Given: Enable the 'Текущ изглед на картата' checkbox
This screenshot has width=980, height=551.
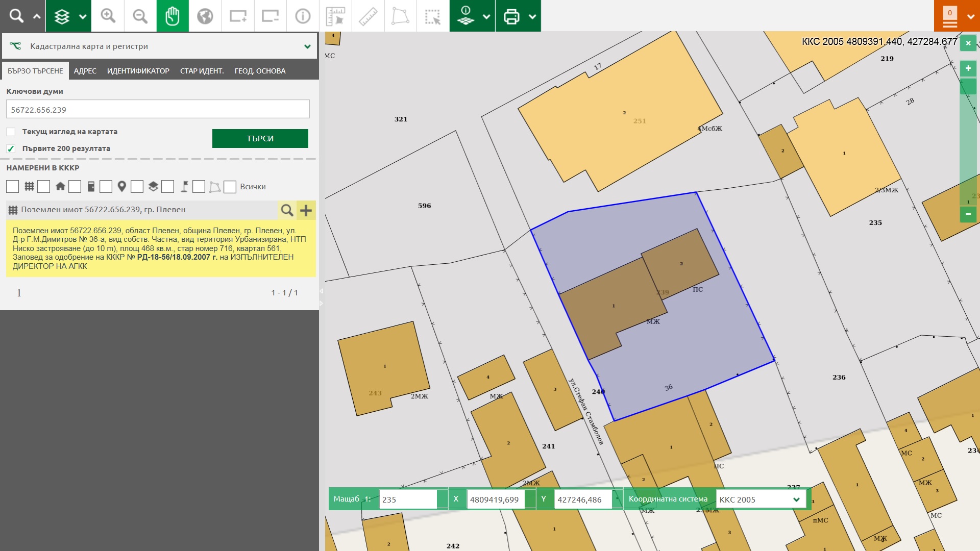Looking at the screenshot, I should click(11, 132).
